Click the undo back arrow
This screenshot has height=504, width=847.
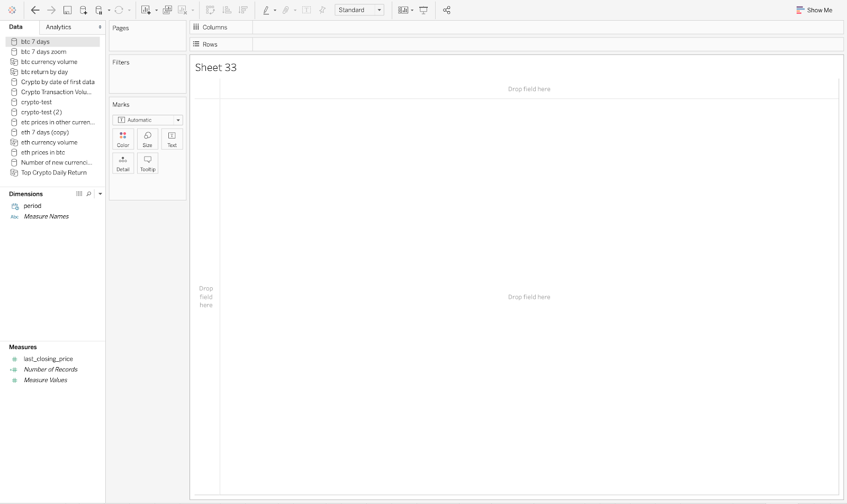pos(35,10)
